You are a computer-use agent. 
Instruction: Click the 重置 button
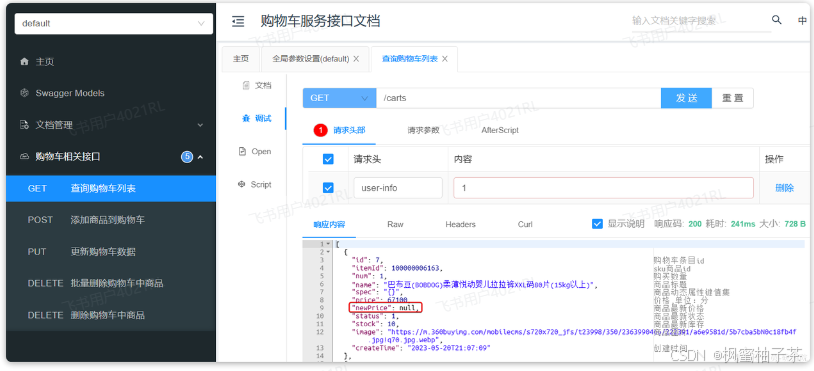pos(732,98)
